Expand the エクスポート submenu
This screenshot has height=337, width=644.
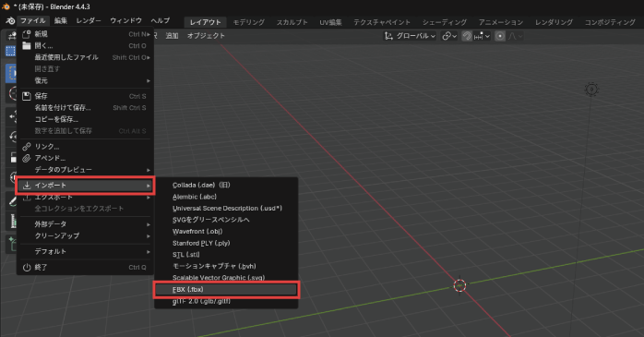coord(85,198)
